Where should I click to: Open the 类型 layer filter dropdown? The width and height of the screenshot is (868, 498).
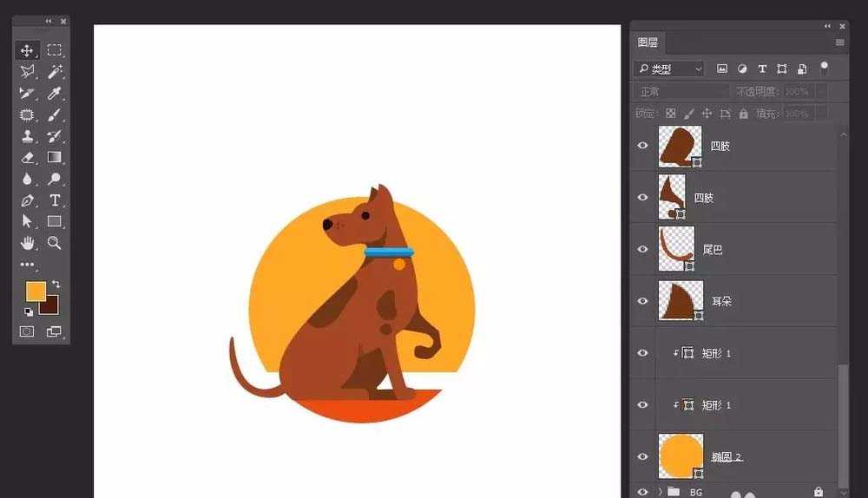(x=668, y=69)
